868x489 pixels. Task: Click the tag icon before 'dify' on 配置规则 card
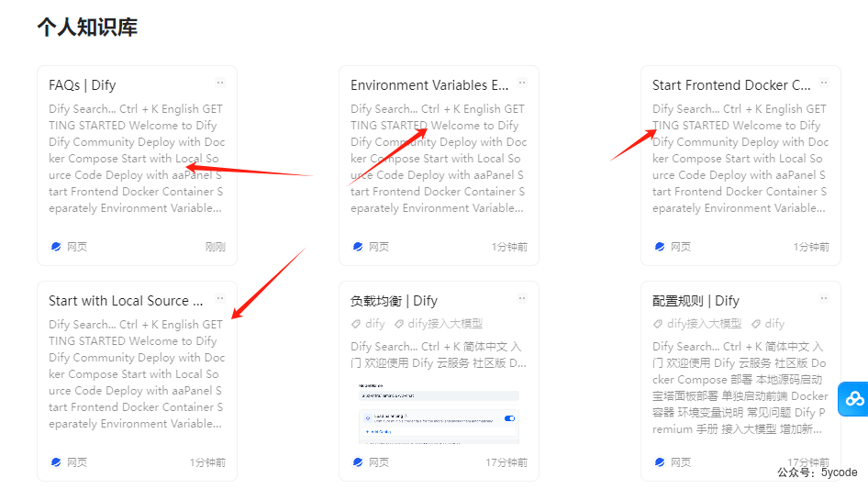tap(756, 324)
